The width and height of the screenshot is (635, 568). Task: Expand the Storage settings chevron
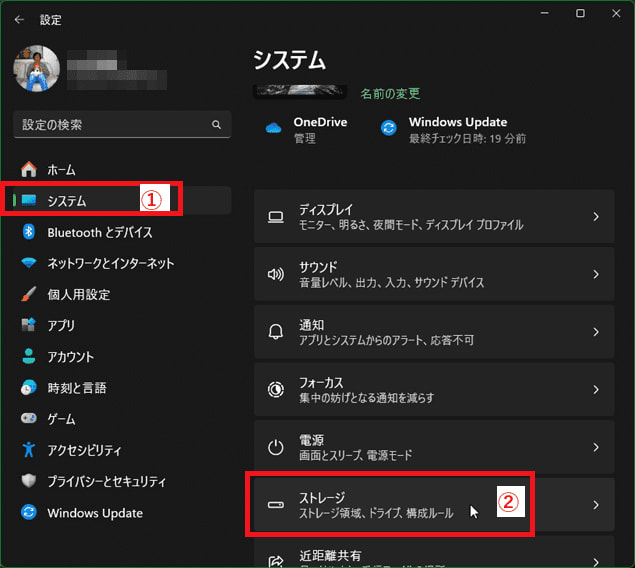click(x=595, y=505)
